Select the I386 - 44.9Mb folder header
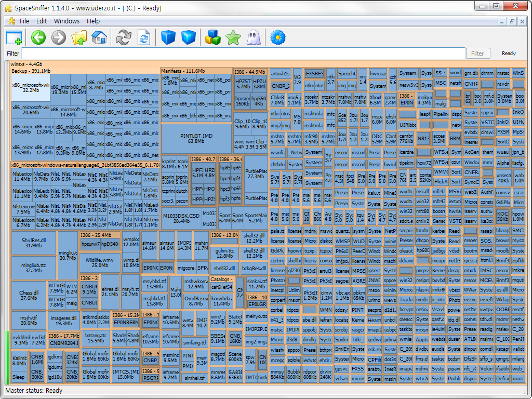This screenshot has height=399, width=532. pos(250,72)
